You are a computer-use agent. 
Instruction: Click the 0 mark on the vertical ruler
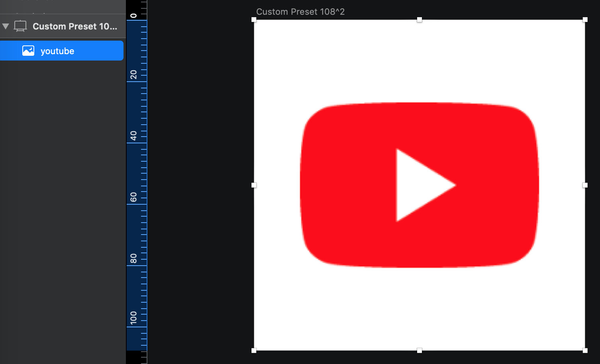pos(133,16)
